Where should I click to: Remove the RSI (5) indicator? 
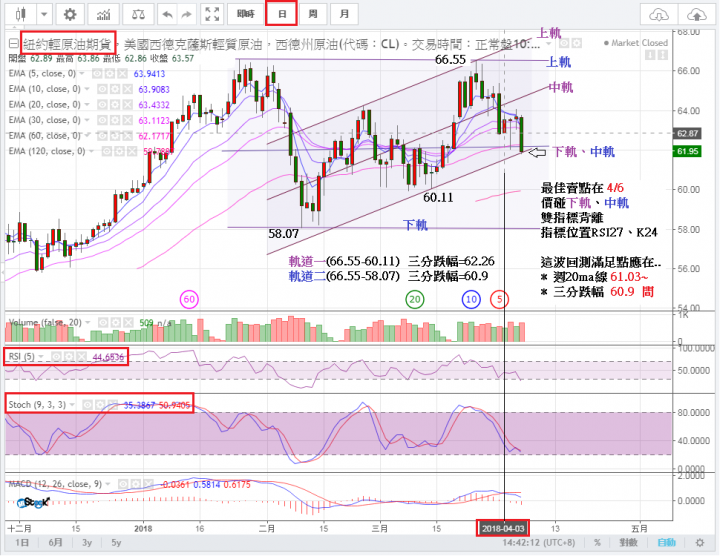81,357
